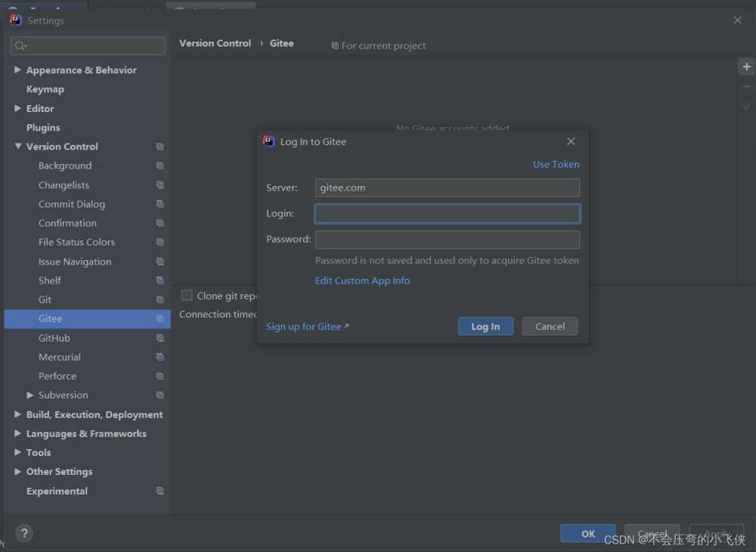Click Version Control in the breadcrumb
This screenshot has height=552, width=756.
point(215,43)
